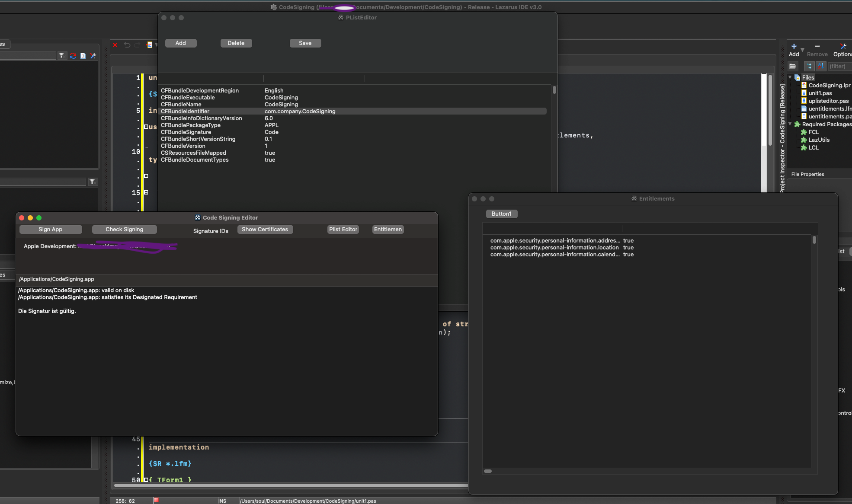The width and height of the screenshot is (852, 504).
Task: Click Add plus icon in Project Inspector
Action: point(794,46)
